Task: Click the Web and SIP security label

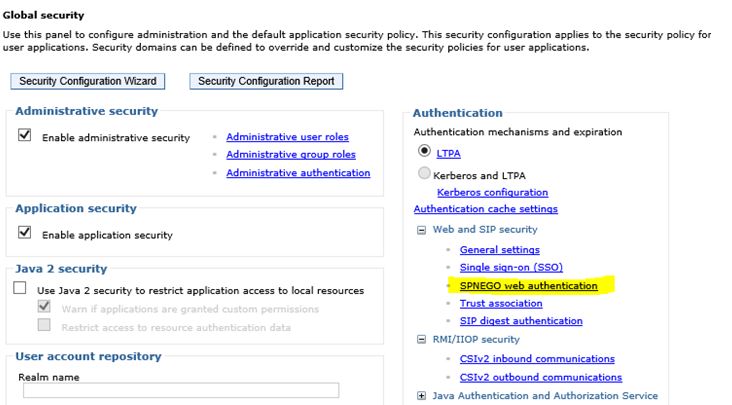Action: pos(485,230)
